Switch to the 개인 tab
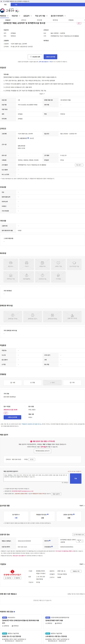 pyautogui.click(x=5, y=4)
